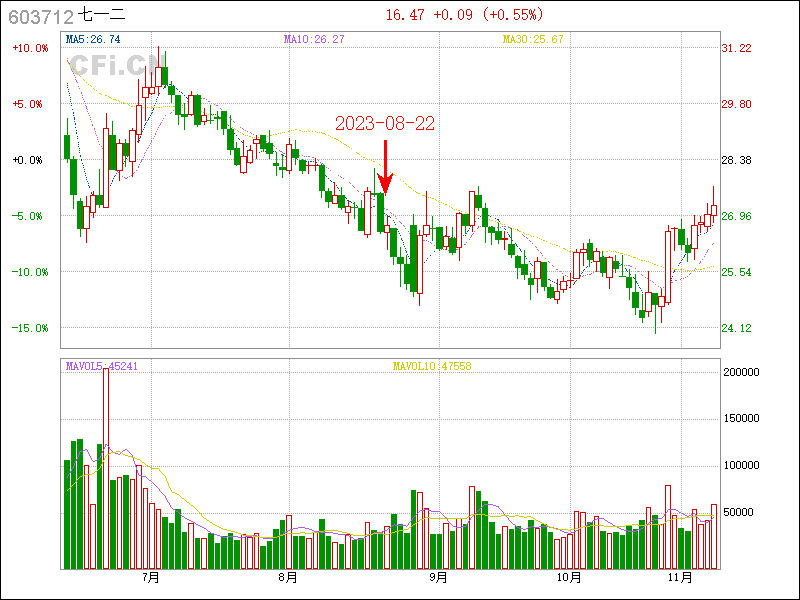The image size is (800, 600).
Task: Click the -15.0% left axis label
Action: click(29, 328)
